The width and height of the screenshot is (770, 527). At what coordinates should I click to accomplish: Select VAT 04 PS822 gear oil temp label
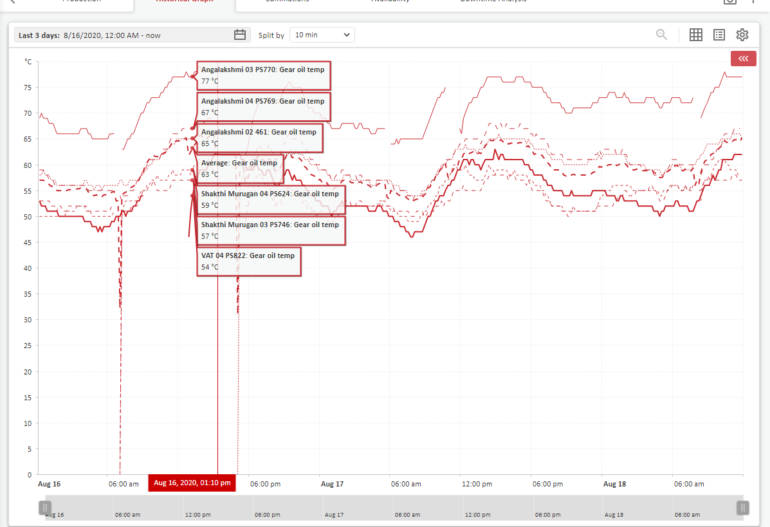(249, 261)
